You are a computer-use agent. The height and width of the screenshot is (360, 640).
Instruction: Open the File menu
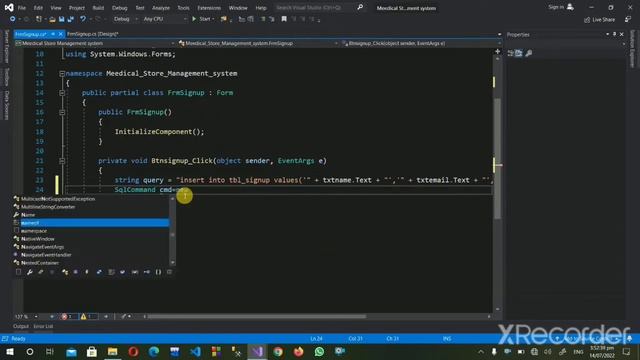[x=22, y=8]
